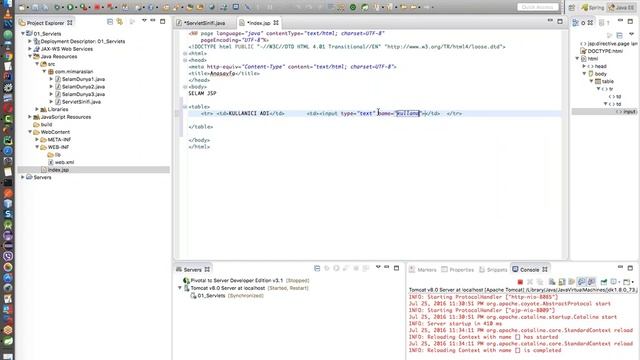Collapse the body node in Outline
Screen dimensions: 640x360
(584, 74)
